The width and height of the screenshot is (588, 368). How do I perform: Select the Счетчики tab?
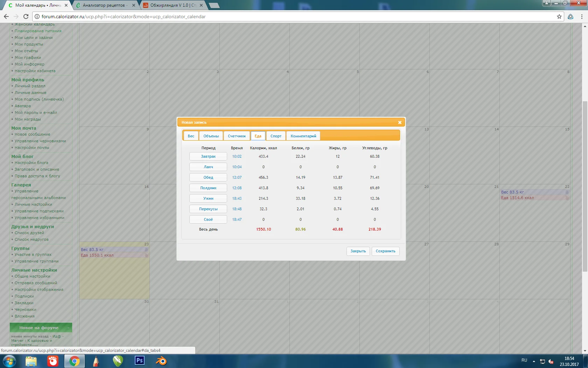coord(237,136)
